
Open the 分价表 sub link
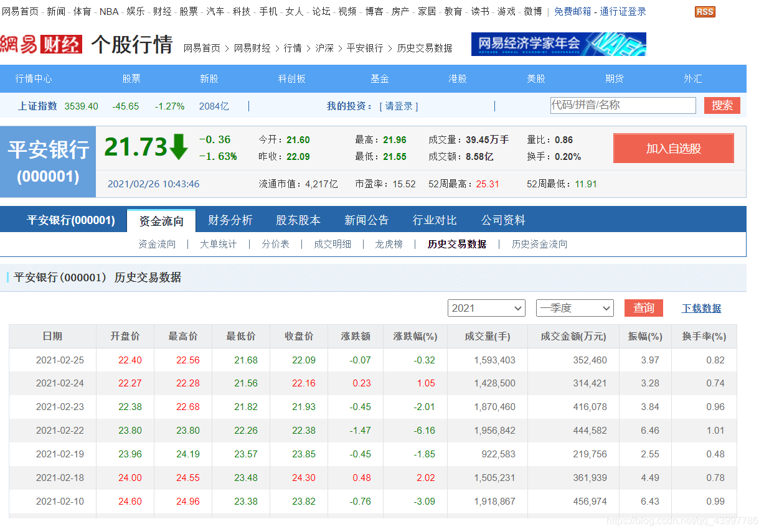click(x=275, y=244)
